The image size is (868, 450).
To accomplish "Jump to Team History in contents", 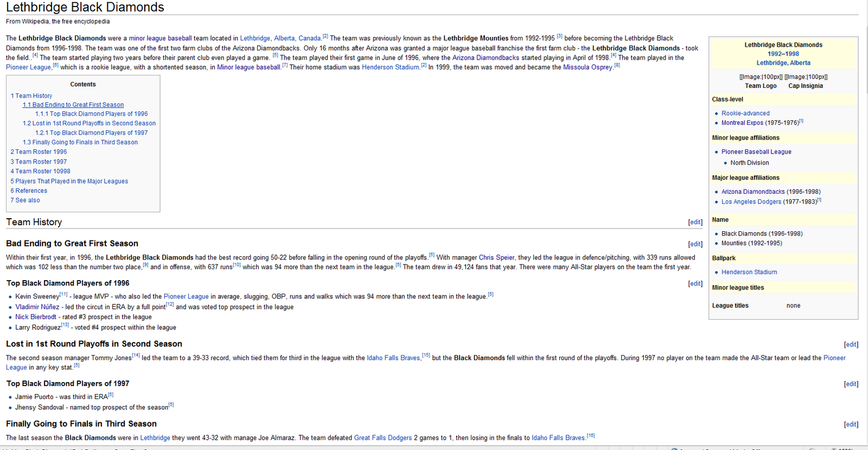I will pos(31,96).
